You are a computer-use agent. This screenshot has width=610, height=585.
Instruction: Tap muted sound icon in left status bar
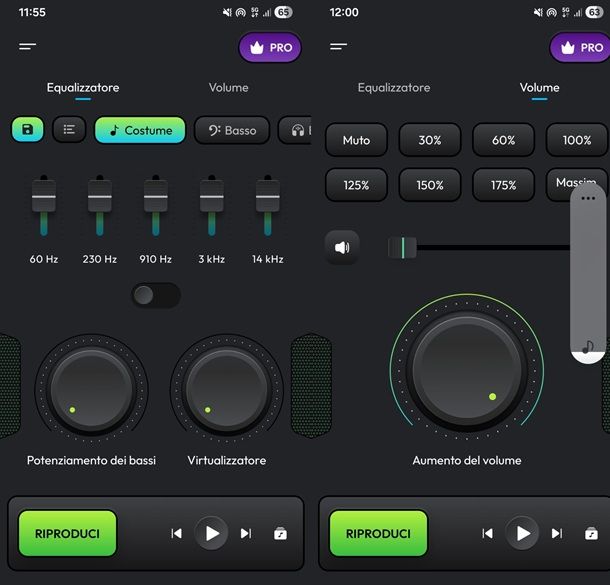(x=227, y=12)
